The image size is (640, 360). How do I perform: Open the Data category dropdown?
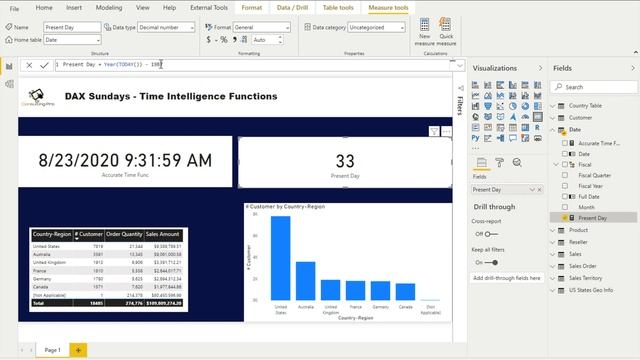click(376, 27)
